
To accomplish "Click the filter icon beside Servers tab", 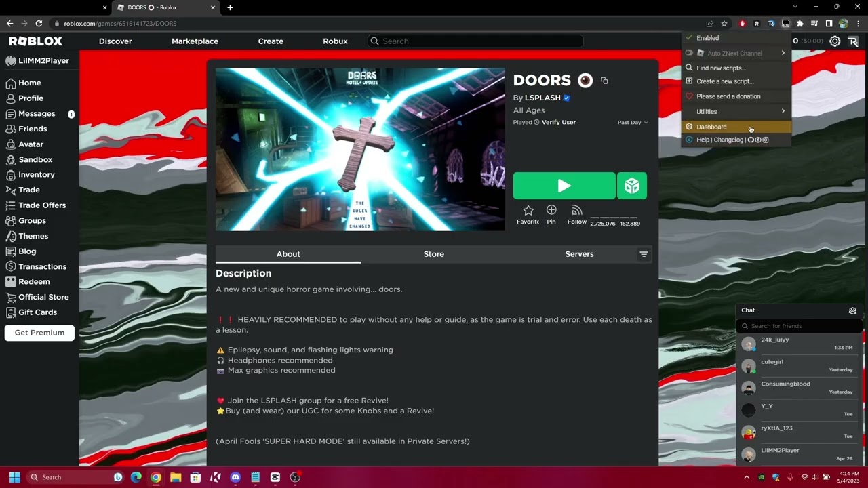I will click(x=644, y=254).
